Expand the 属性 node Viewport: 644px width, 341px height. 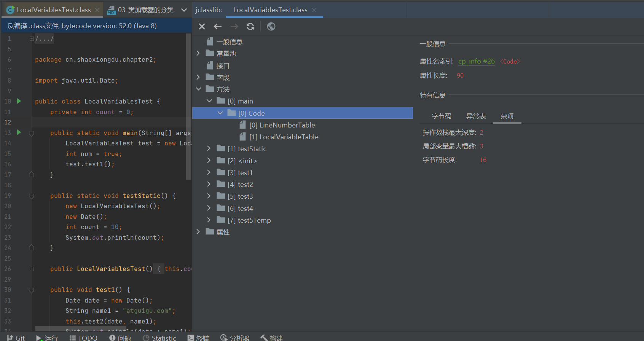point(198,232)
